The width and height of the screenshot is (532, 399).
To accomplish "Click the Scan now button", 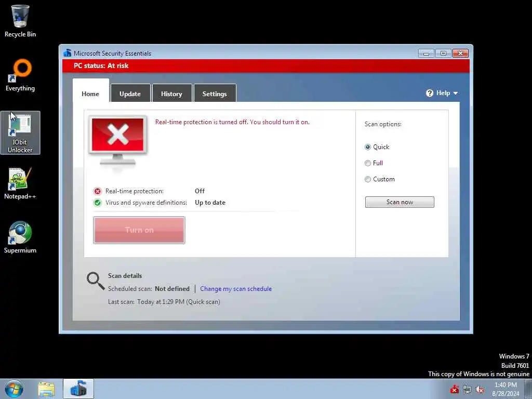I will [400, 202].
